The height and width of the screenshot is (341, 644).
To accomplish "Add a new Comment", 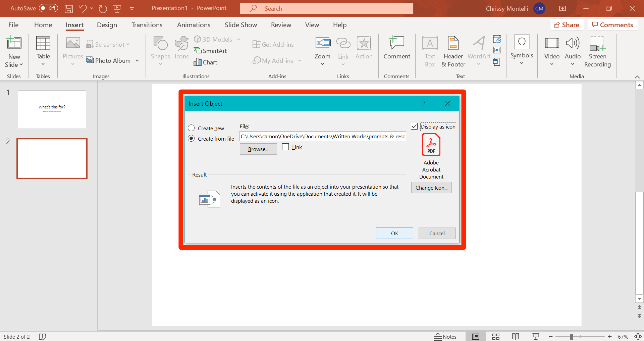I will [397, 48].
